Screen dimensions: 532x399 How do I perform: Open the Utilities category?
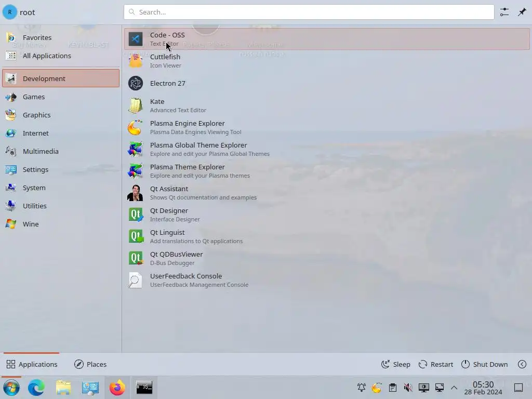pos(61,206)
